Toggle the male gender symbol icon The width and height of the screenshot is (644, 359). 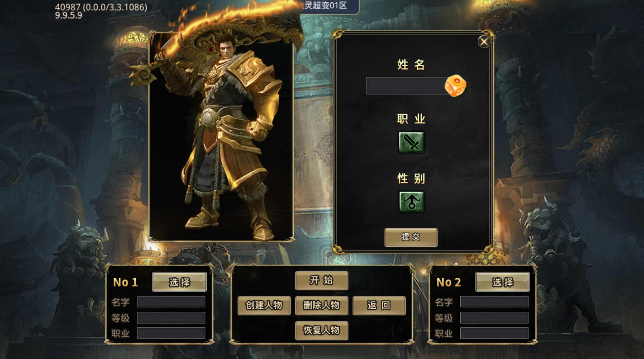point(411,202)
